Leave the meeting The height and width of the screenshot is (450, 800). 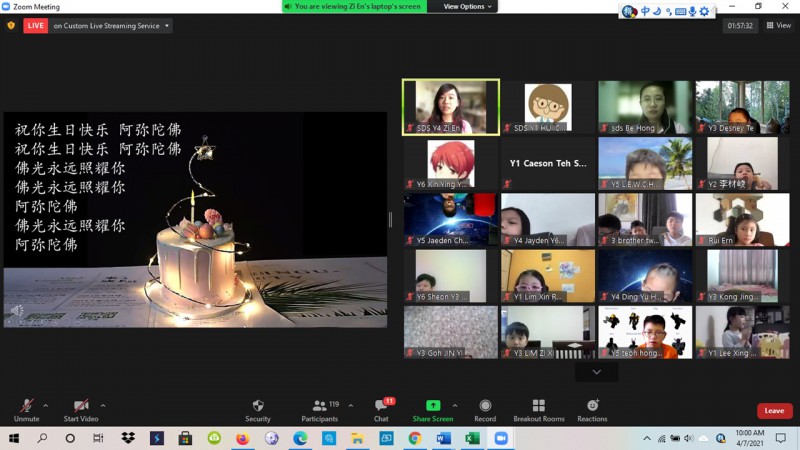[x=774, y=411]
